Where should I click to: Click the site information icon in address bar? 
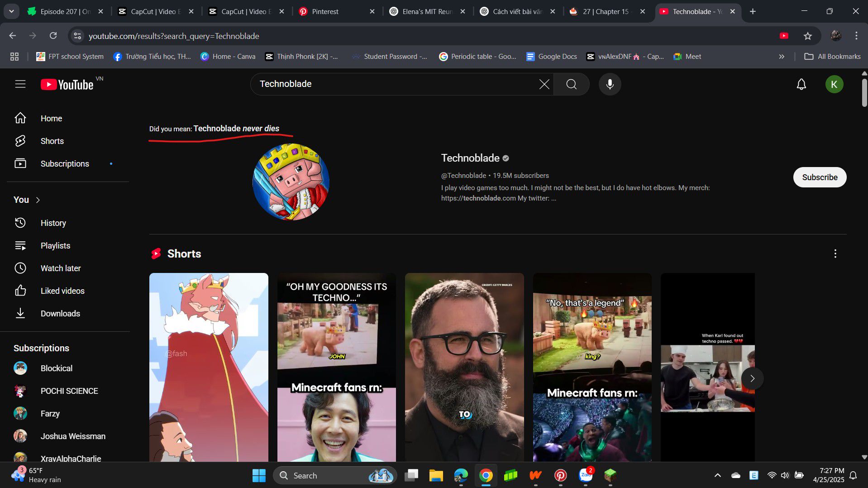(x=77, y=36)
